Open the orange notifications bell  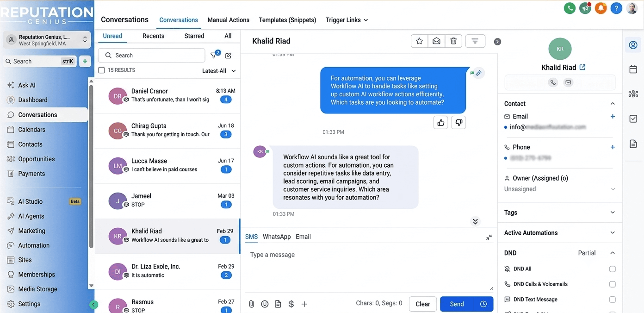coord(601,8)
